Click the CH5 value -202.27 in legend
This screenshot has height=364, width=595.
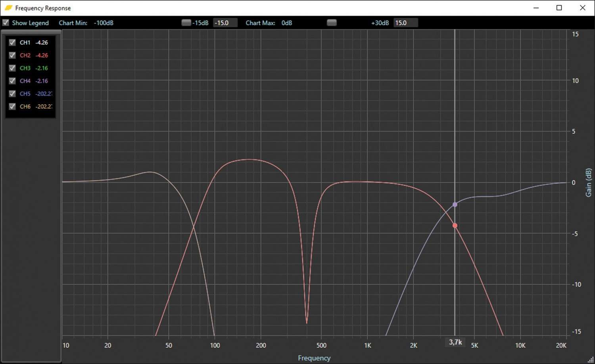(44, 94)
